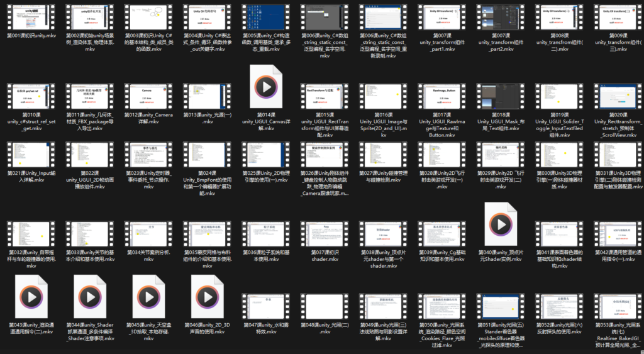Select the thumbnail of 第001课初识unity.mkv
The height and width of the screenshot is (354, 644).
coord(31,17)
